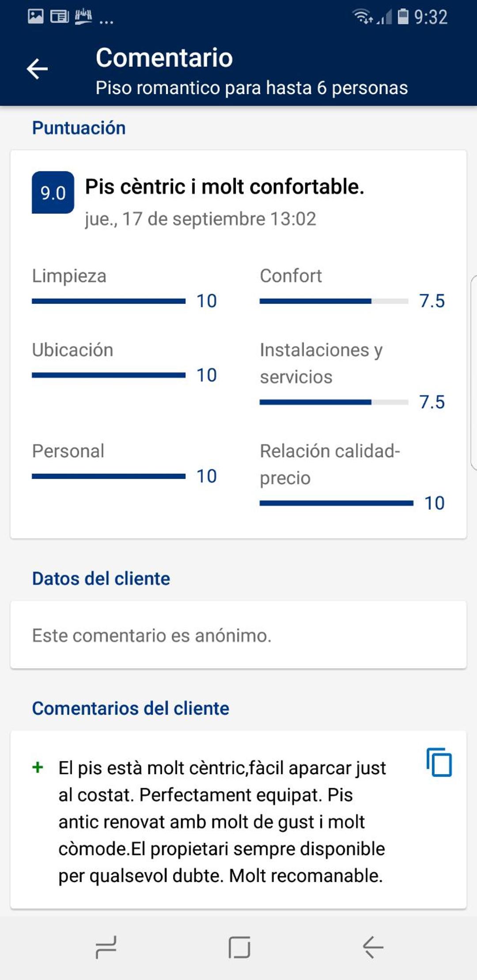This screenshot has width=477, height=980.
Task: Tap the Confort 7.5 rating bar
Action: pyautogui.click(x=334, y=301)
